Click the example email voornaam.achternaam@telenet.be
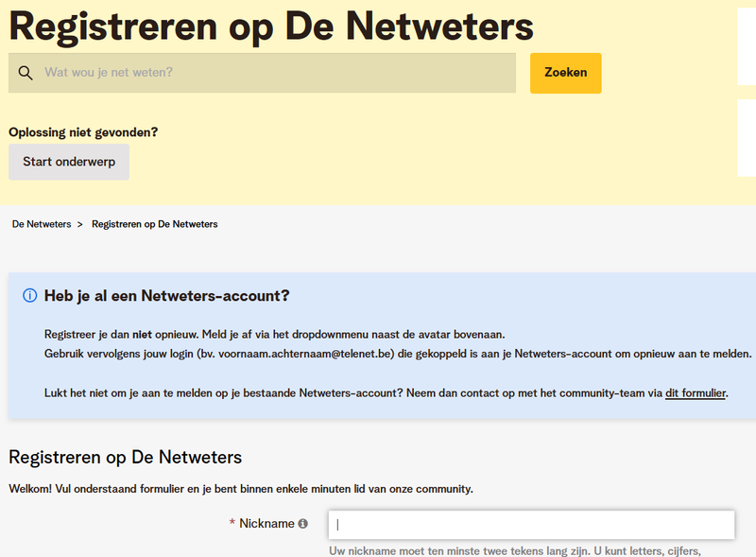 pyautogui.click(x=310, y=353)
